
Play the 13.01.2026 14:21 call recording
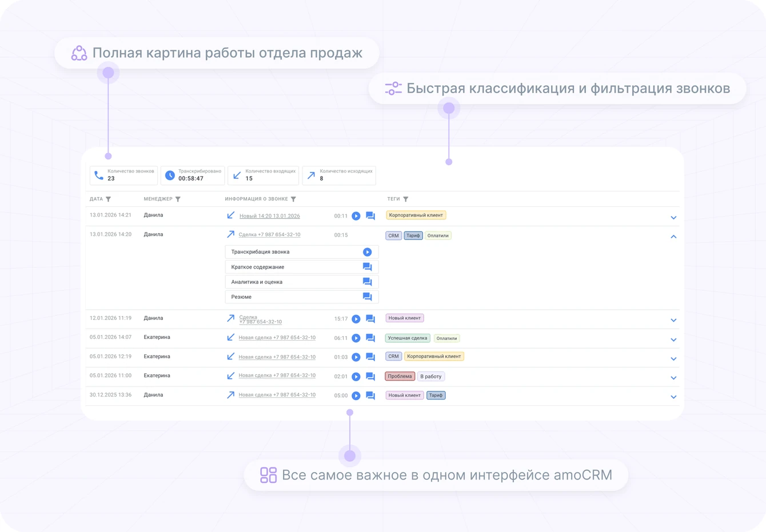[356, 216]
